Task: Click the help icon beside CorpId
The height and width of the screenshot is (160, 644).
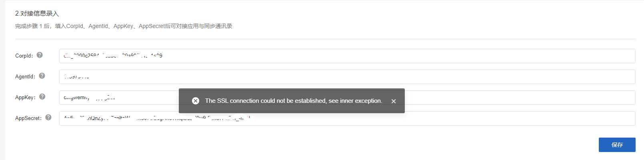Action: coord(40,55)
